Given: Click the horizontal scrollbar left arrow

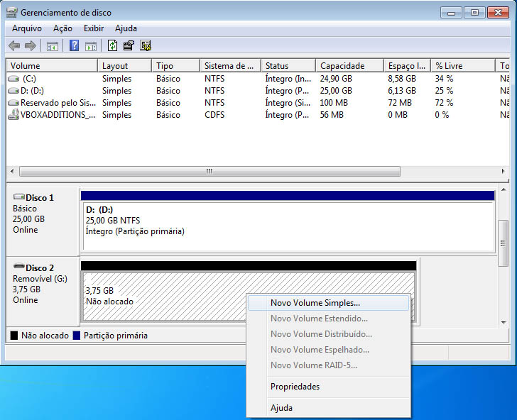Looking at the screenshot, I should [x=13, y=171].
